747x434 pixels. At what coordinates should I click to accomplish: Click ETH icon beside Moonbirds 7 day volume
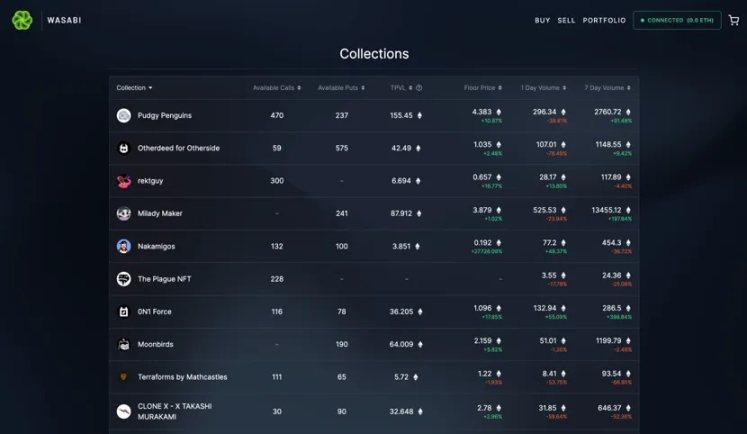[x=628, y=341]
